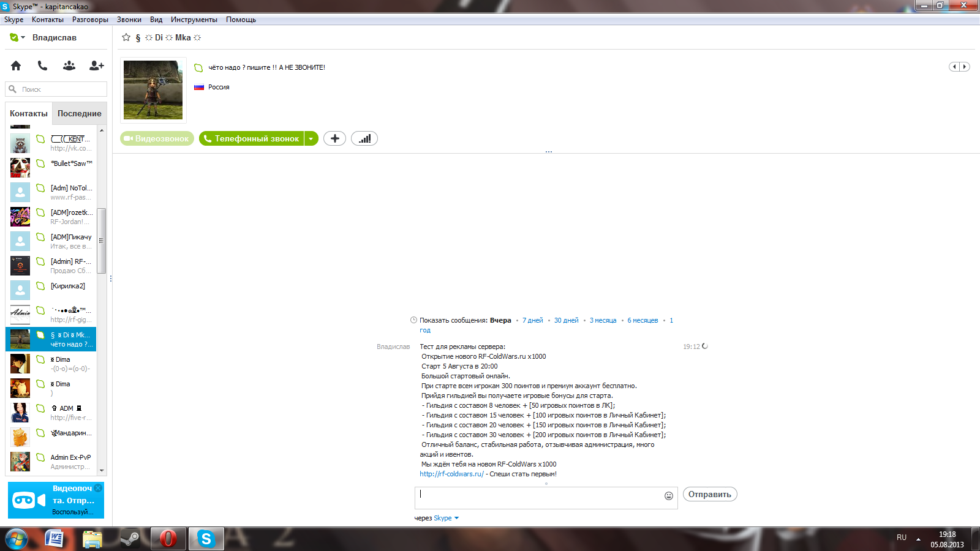Open Windows Start button
980x551 pixels.
[17, 539]
